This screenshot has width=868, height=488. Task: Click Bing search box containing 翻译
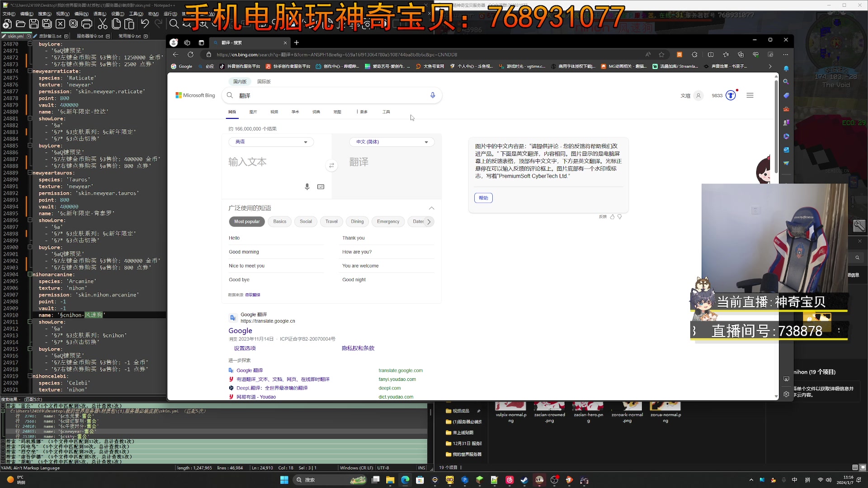(332, 96)
